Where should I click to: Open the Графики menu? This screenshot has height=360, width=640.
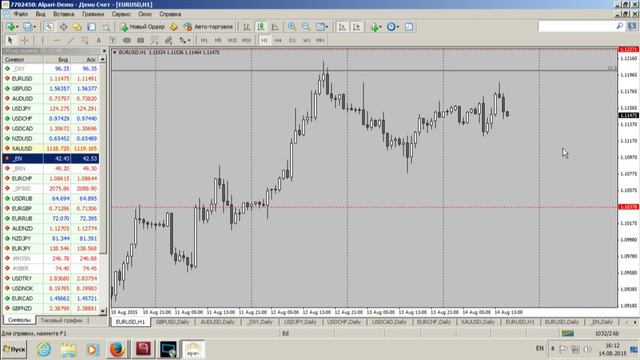coord(93,14)
